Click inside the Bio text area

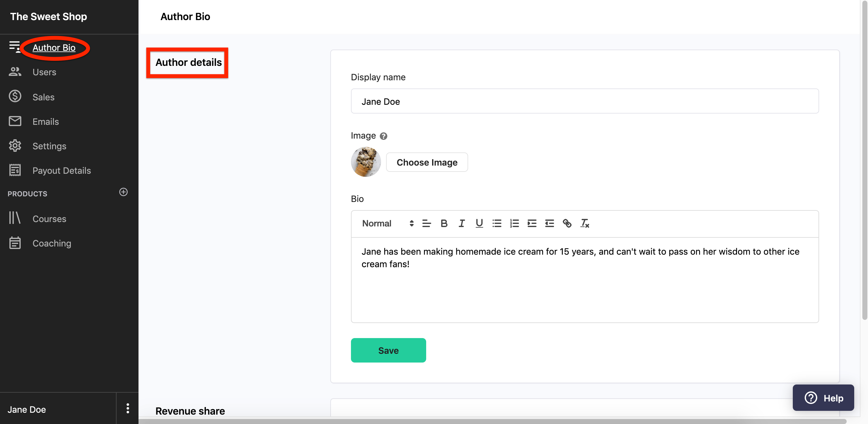point(585,280)
